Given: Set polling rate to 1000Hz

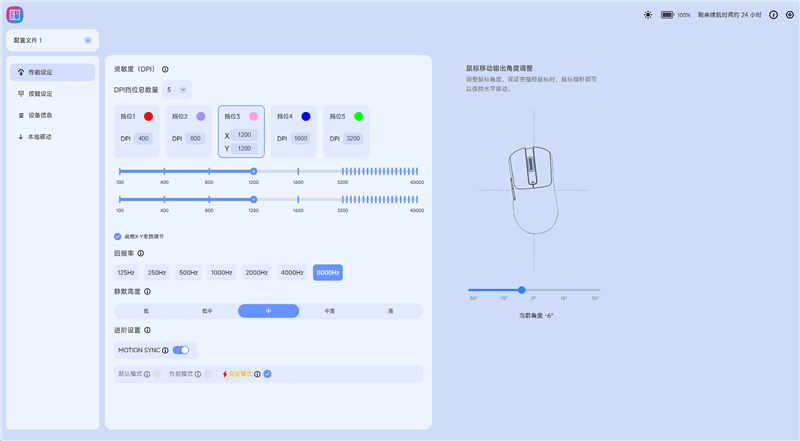Looking at the screenshot, I should click(x=221, y=273).
